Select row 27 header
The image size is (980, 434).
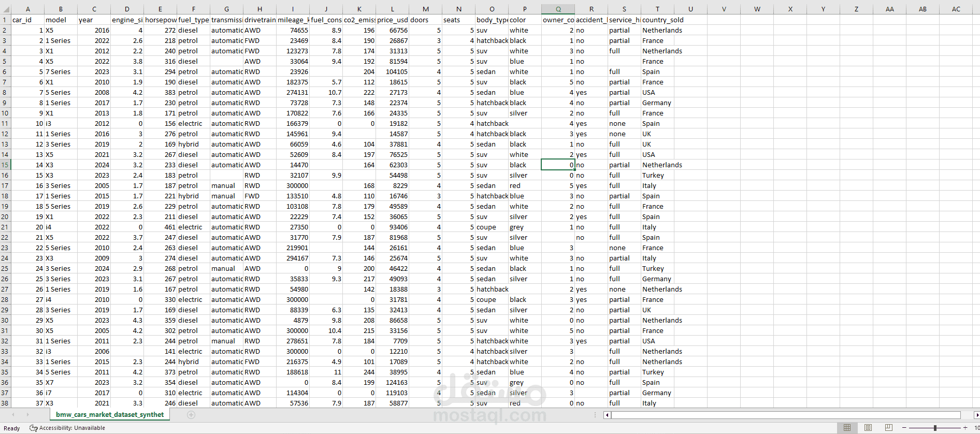pos(5,289)
